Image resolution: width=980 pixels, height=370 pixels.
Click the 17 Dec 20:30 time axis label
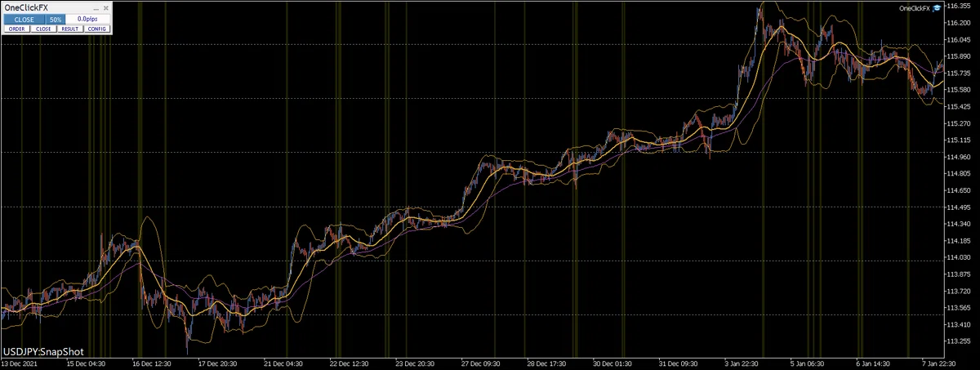tap(219, 363)
